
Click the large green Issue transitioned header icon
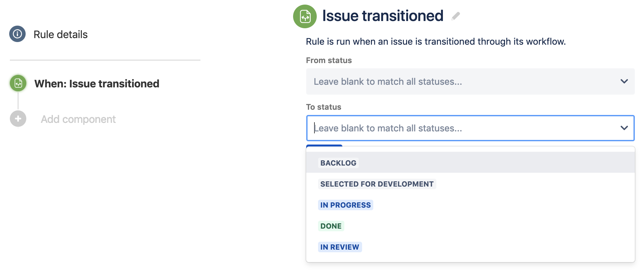click(305, 16)
